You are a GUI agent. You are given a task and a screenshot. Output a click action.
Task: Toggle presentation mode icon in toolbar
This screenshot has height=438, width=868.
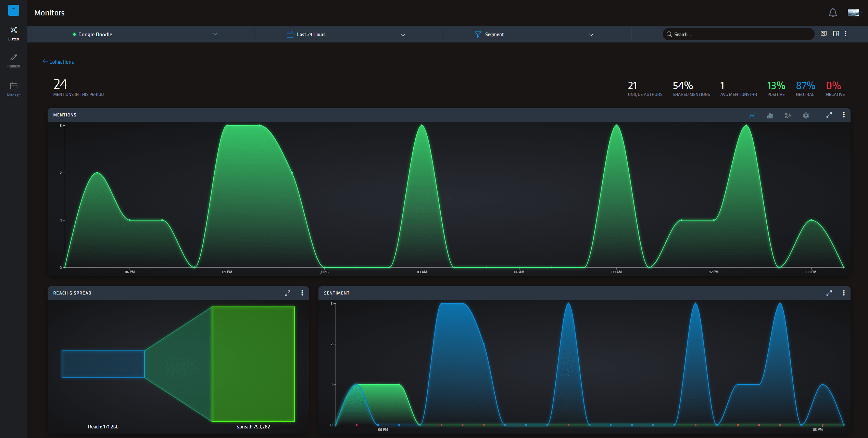823,34
